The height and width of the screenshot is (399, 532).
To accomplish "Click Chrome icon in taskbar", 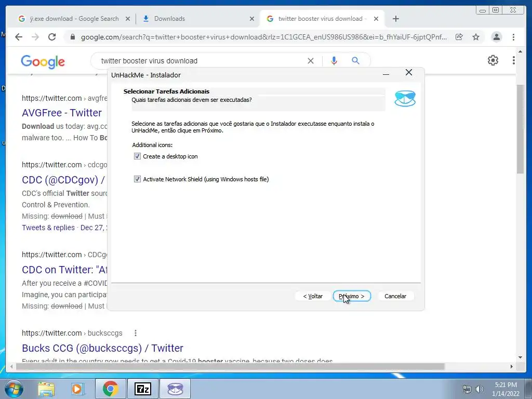I will pyautogui.click(x=110, y=389).
